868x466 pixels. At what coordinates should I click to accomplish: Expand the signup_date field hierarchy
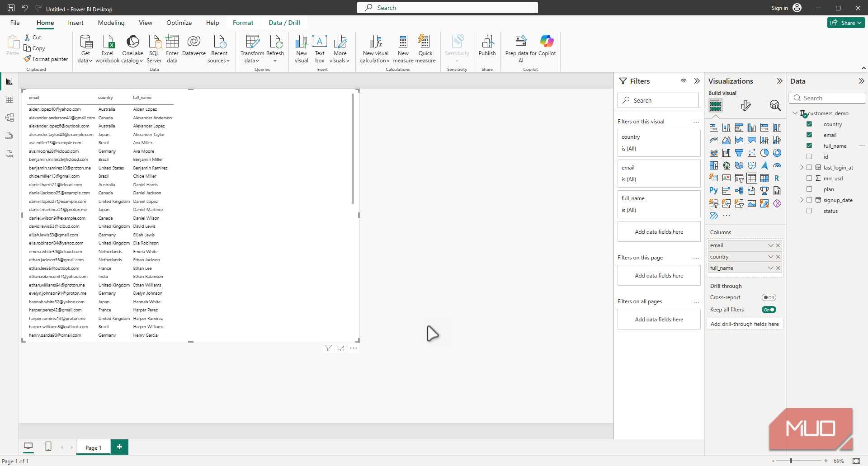(x=802, y=200)
